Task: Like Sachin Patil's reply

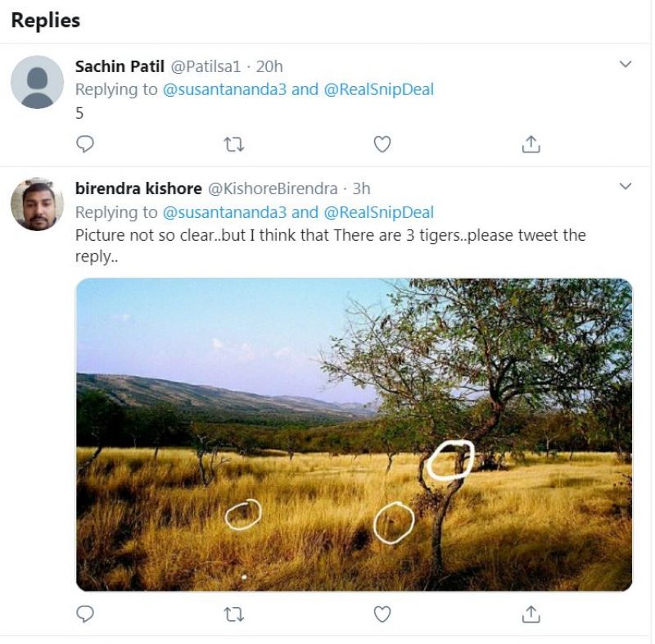Action: (x=382, y=144)
